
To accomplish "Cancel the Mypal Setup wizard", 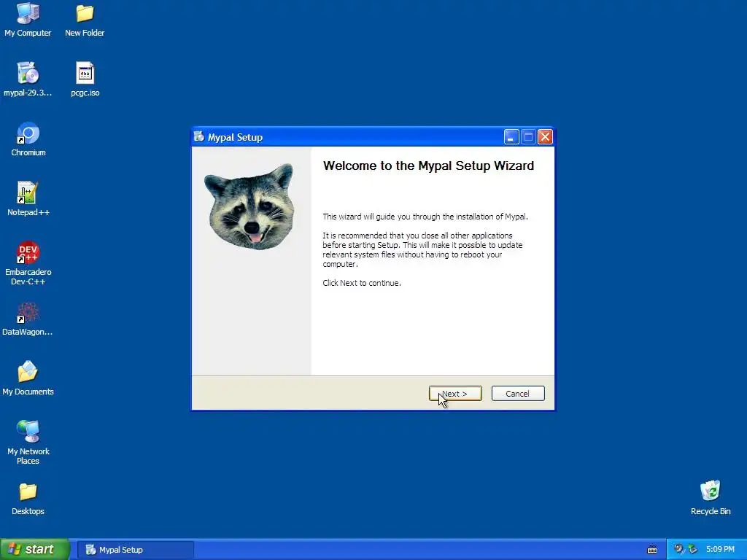I will [518, 394].
